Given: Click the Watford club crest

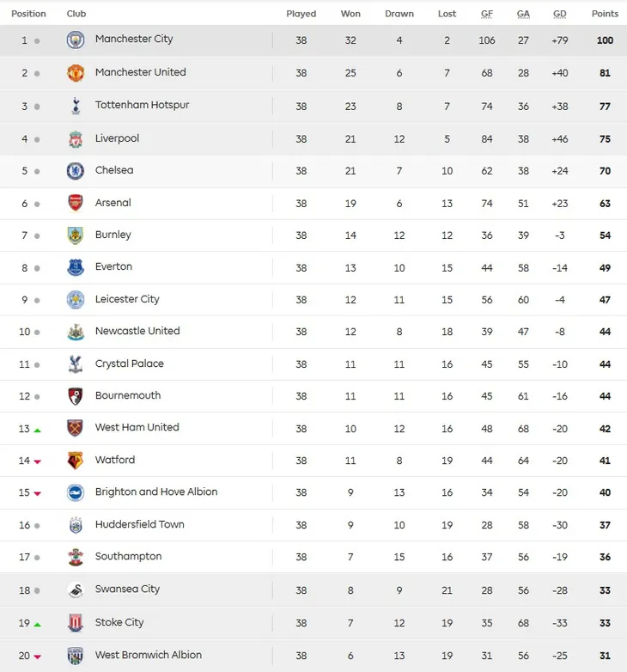Looking at the screenshot, I should coord(76,461).
